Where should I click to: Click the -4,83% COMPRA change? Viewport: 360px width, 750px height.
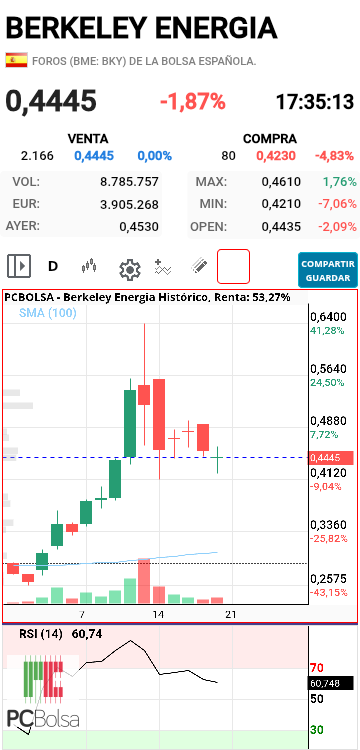pos(334,156)
